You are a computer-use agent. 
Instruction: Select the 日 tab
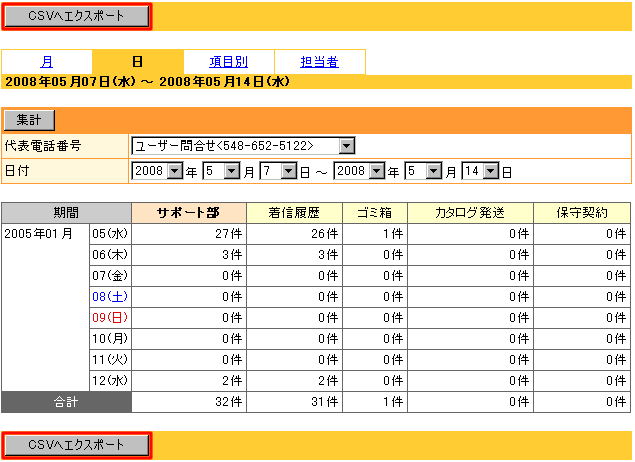[137, 62]
